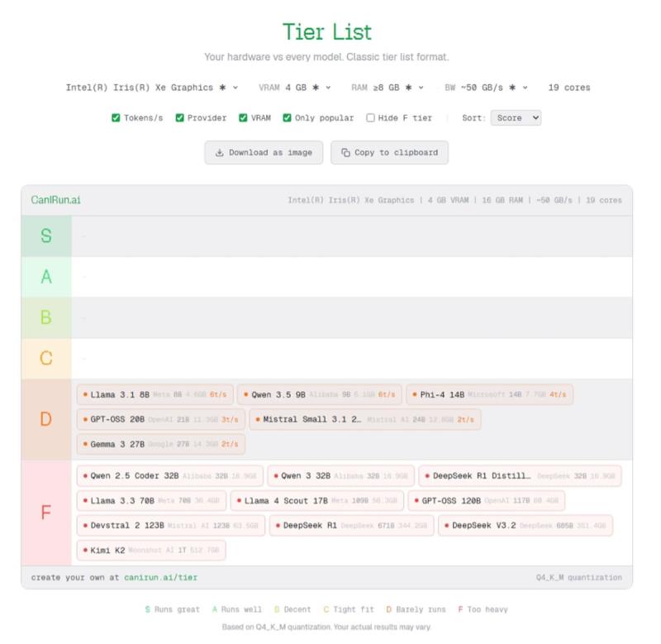This screenshot has height=644, width=661.
Task: Click the CanIRun.ai logo in the tier card
Action: (x=56, y=200)
